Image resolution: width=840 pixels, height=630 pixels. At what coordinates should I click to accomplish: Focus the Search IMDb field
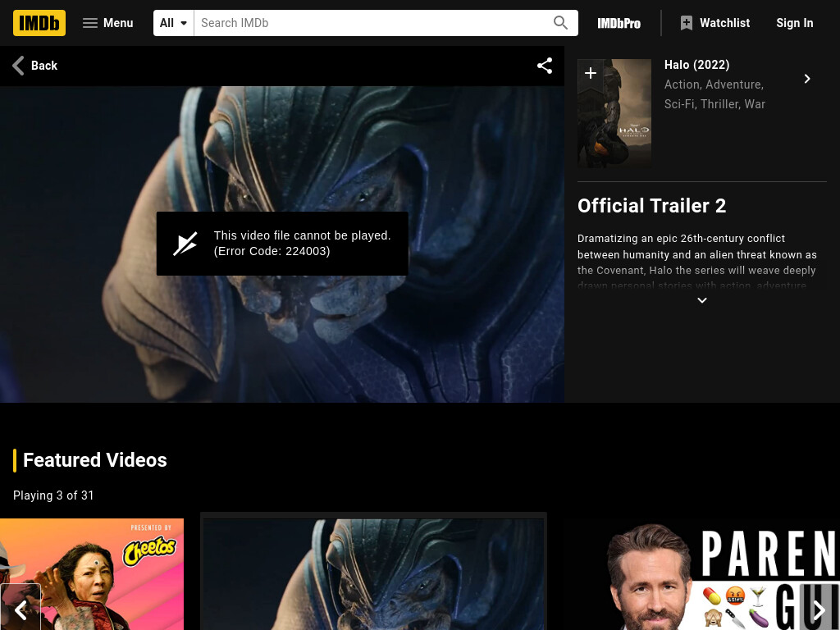[x=372, y=23]
